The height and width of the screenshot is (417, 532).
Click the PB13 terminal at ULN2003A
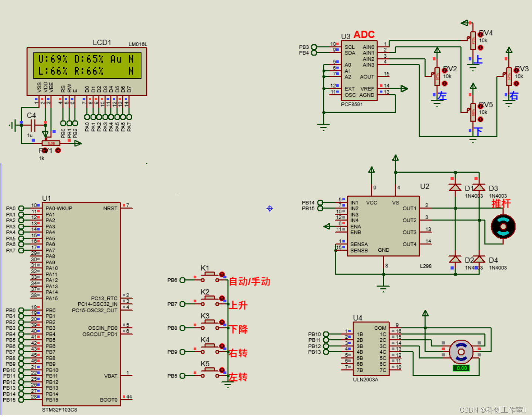(326, 352)
